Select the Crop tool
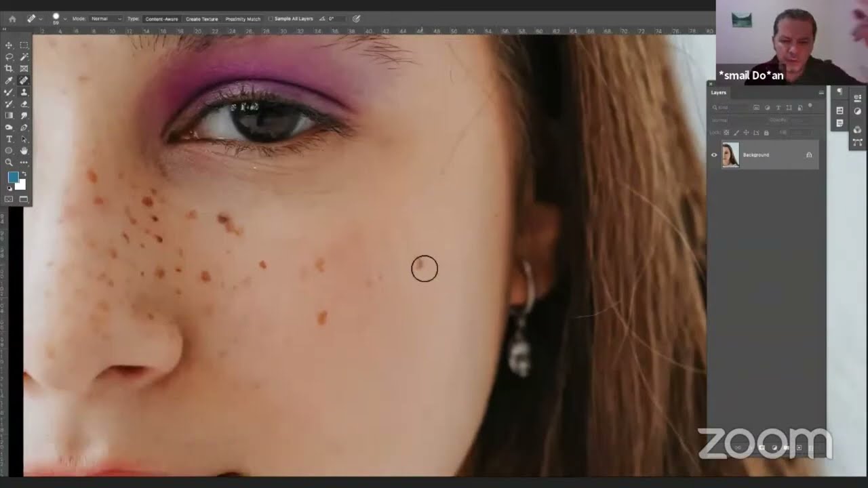The width and height of the screenshot is (868, 488). [x=9, y=68]
